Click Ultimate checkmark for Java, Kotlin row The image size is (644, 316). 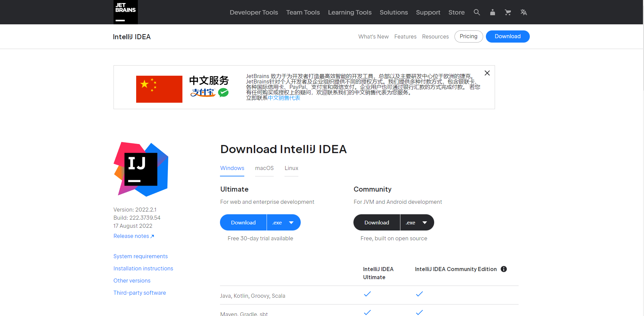coord(367,294)
